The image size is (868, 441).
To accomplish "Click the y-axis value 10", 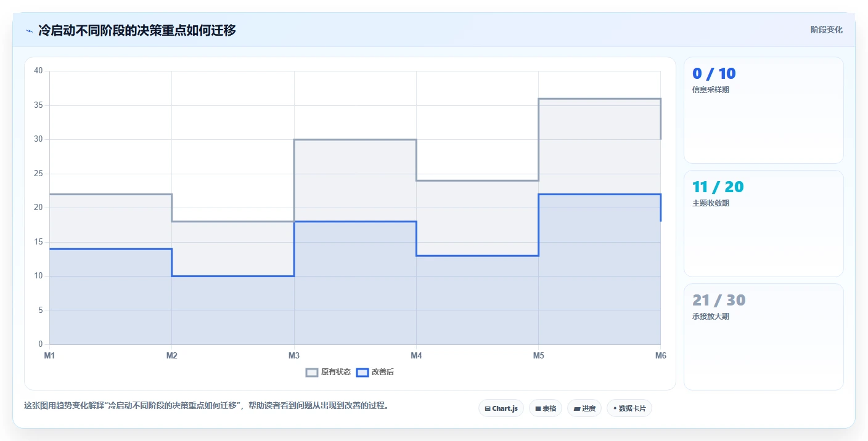I will click(x=38, y=276).
